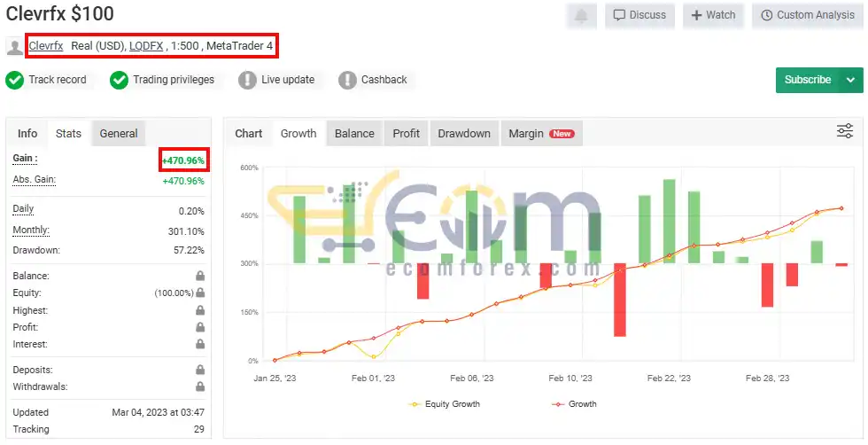This screenshot has height=445, width=868.
Task: Switch to the Stats tab
Action: [x=69, y=134]
